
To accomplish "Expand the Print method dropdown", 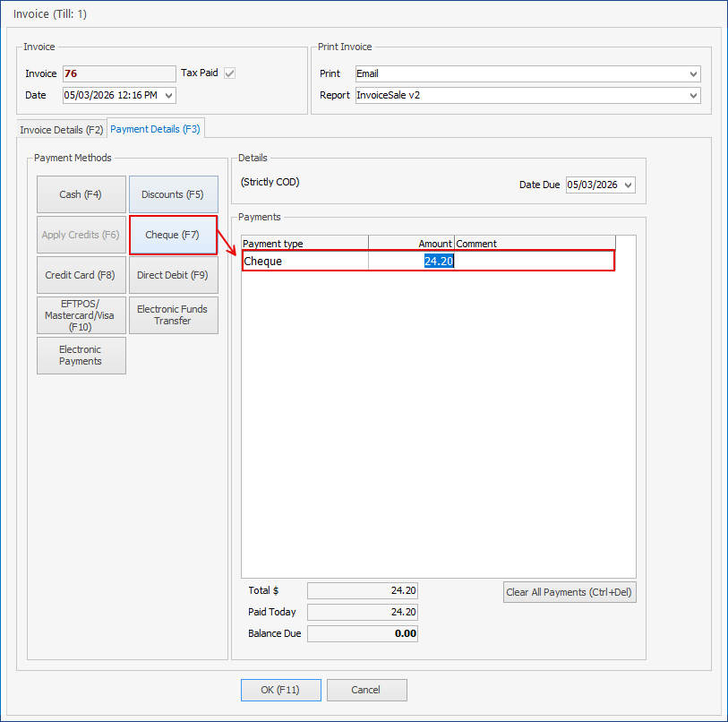I will click(x=693, y=73).
